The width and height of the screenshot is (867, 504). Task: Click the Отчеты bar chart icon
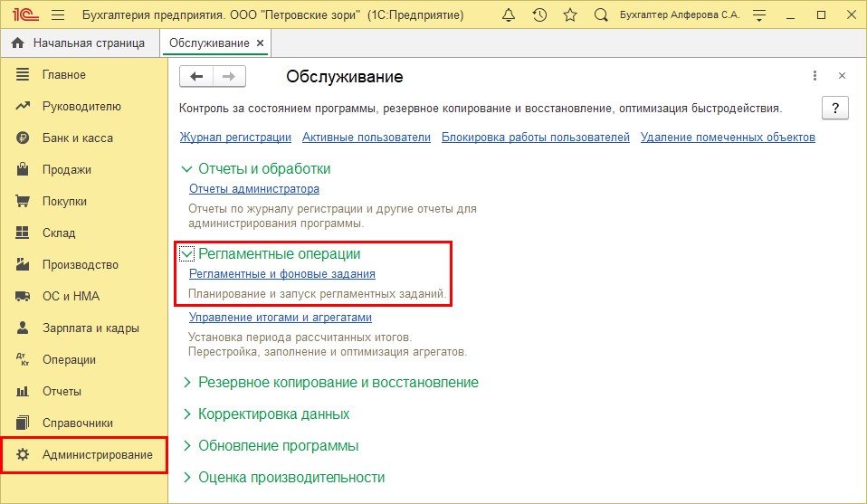tap(22, 391)
